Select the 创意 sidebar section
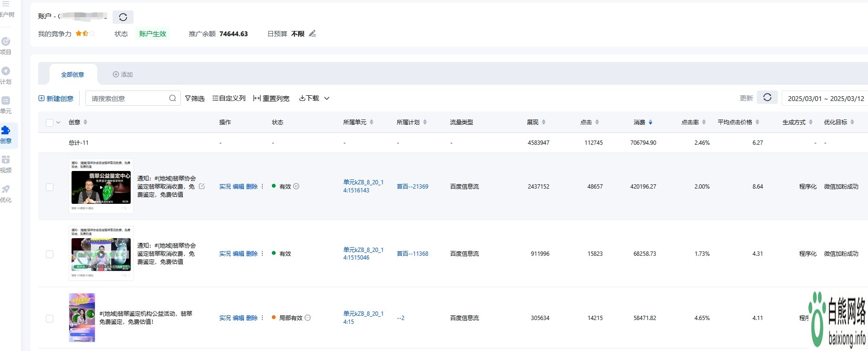Viewport: 868px width, 351px height. [6, 134]
